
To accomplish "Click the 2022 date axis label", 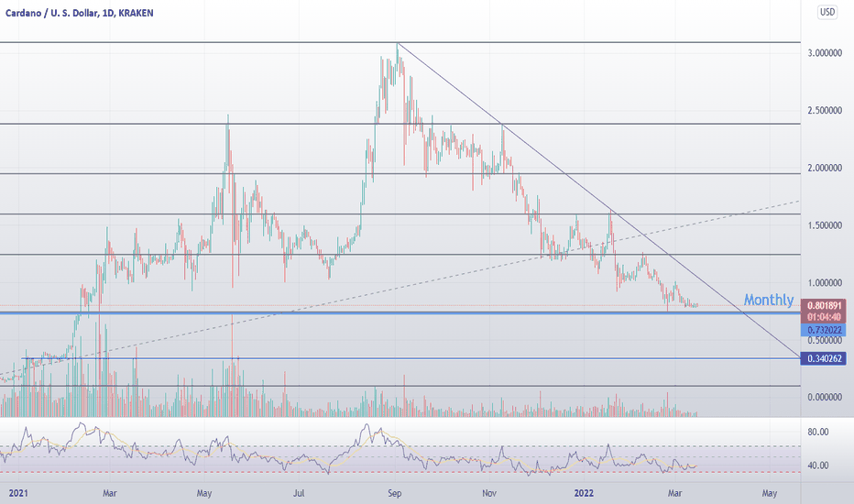I will [x=584, y=493].
